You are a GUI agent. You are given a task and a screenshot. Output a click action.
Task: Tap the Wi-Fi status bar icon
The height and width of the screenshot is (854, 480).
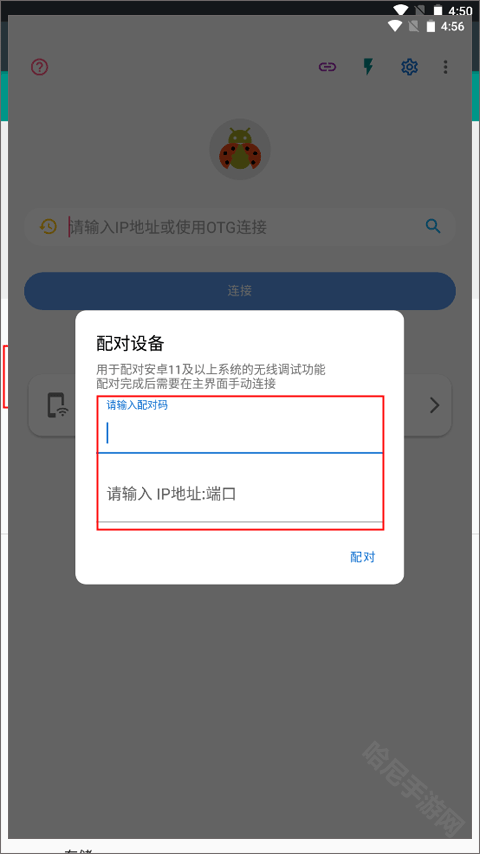(x=395, y=26)
